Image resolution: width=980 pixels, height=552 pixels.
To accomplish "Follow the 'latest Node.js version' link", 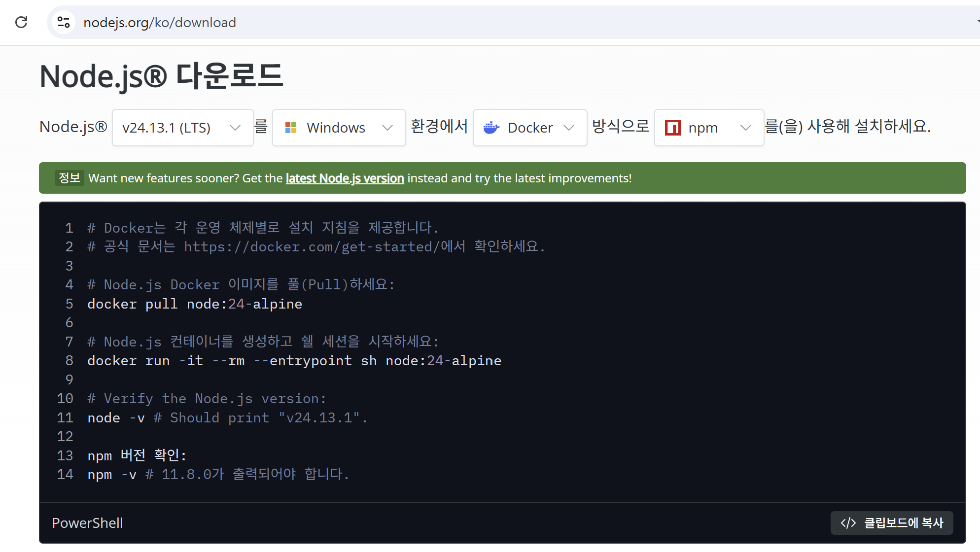I will point(345,178).
